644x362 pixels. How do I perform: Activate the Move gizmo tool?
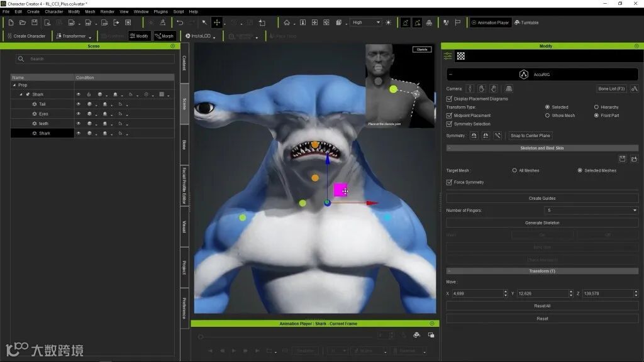[x=217, y=23]
